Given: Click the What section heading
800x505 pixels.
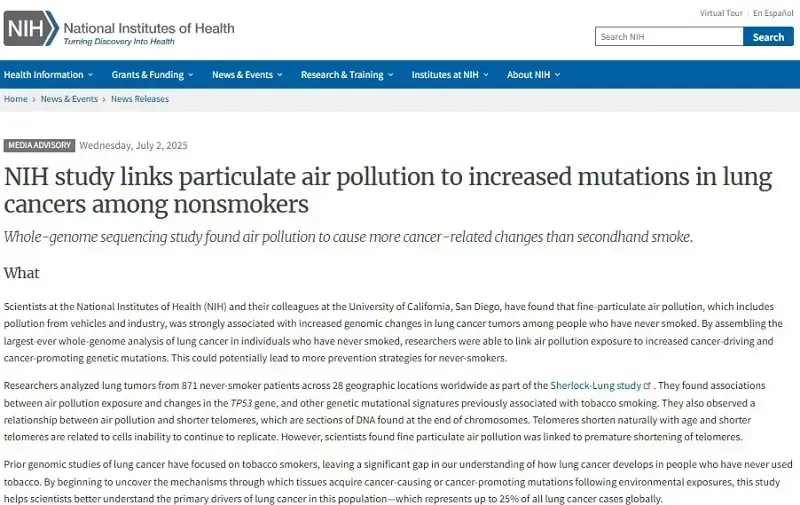Looking at the screenshot, I should 21,273.
